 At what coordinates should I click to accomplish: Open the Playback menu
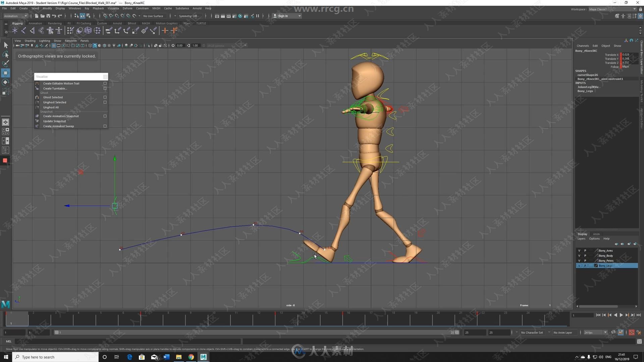(98, 8)
